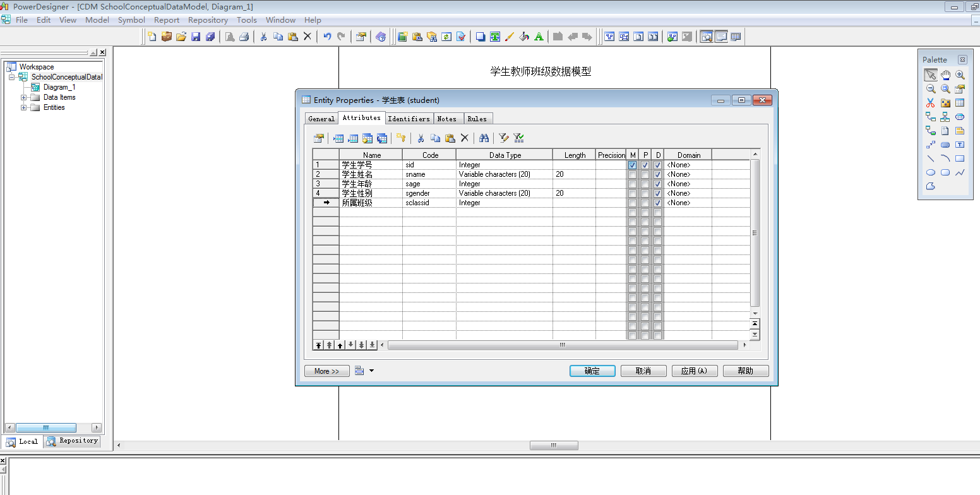Click the 确定 button

pos(592,371)
